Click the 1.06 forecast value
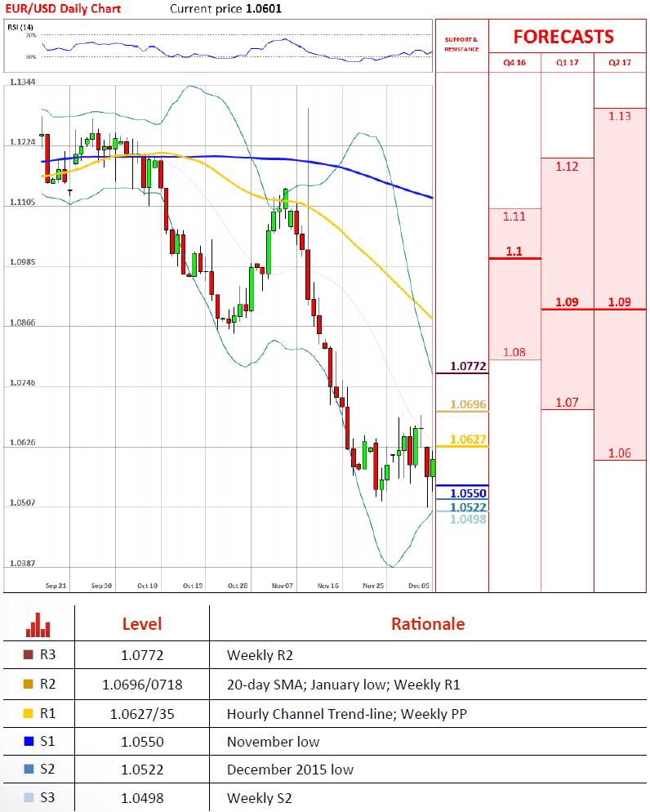650x812 pixels. (x=620, y=453)
